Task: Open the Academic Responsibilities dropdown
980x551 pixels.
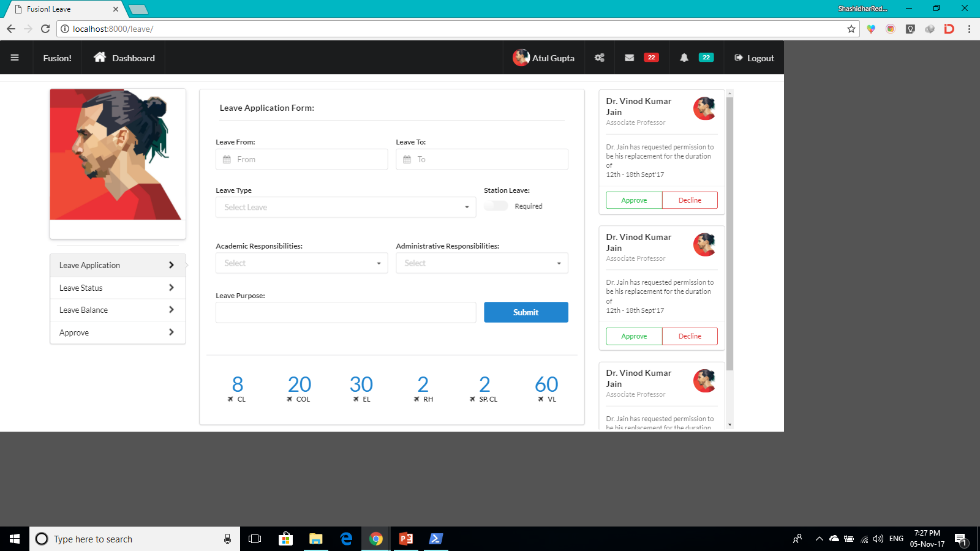Action: coord(301,263)
